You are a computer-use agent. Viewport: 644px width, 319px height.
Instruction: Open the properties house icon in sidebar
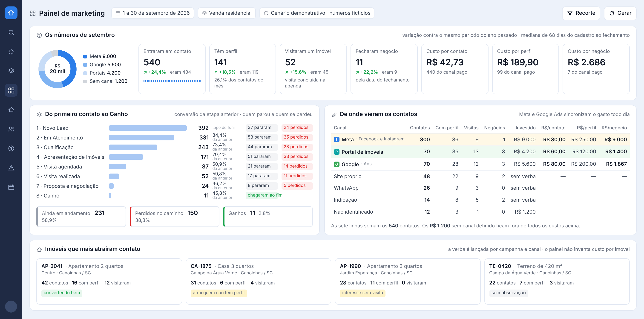(11, 110)
